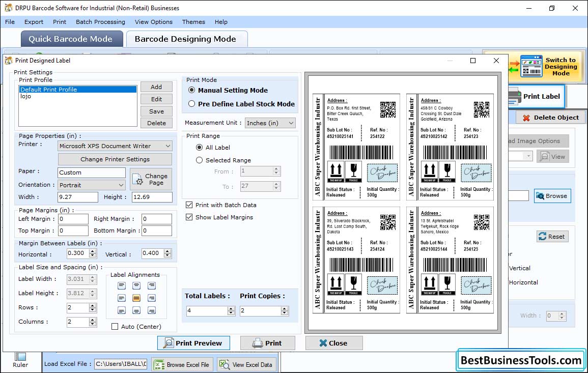This screenshot has width=588, height=373.
Task: Adjust the Print Copies stepper
Action: pos(285,311)
